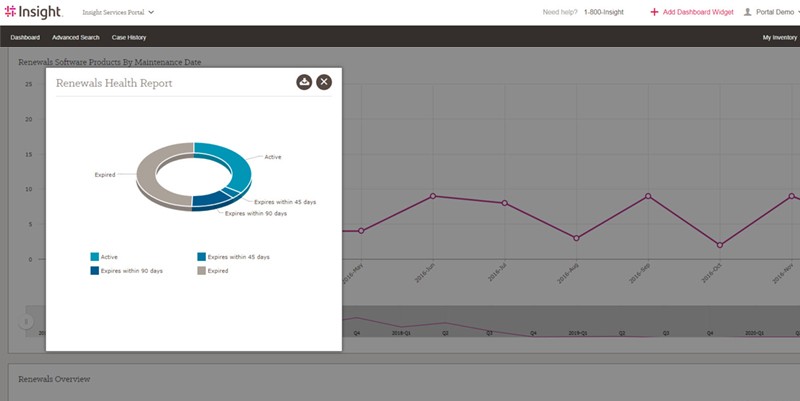
Task: Click Add Dashboard Widget
Action: point(698,12)
